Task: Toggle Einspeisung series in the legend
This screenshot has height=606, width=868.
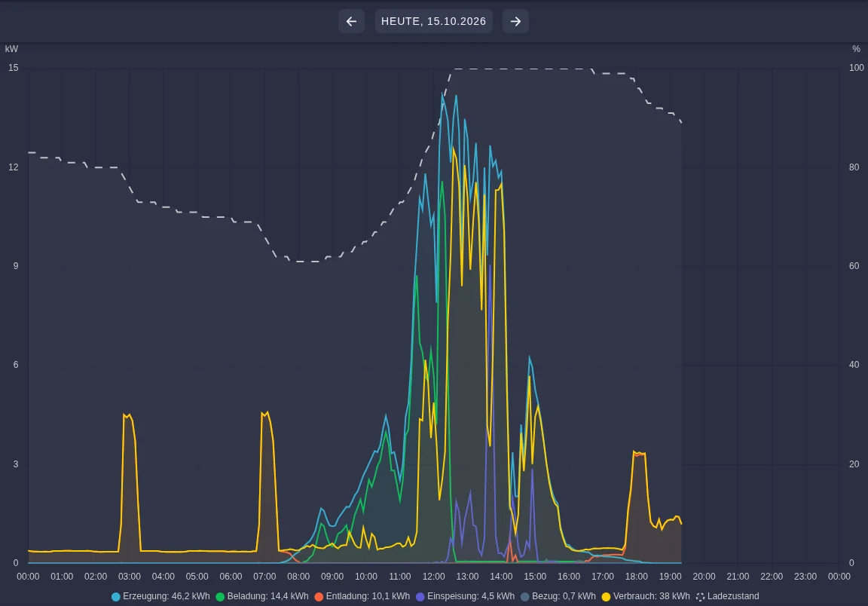Action: tap(465, 597)
